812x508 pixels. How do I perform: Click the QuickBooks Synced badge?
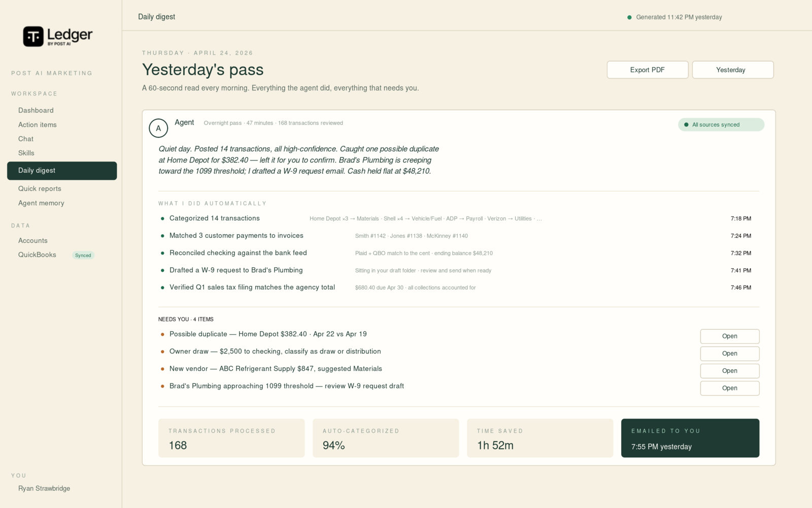83,256
